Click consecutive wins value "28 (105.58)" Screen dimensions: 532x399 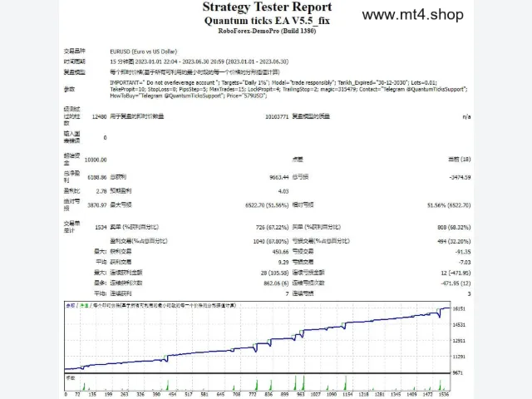(275, 273)
